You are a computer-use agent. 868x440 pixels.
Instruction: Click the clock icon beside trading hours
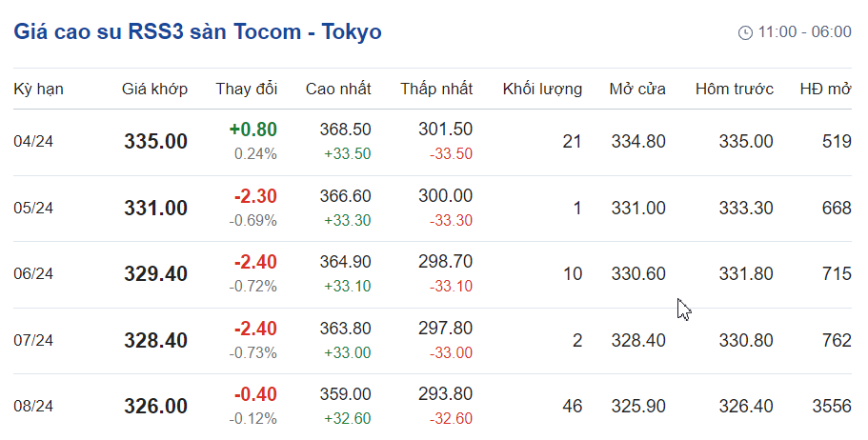click(745, 32)
